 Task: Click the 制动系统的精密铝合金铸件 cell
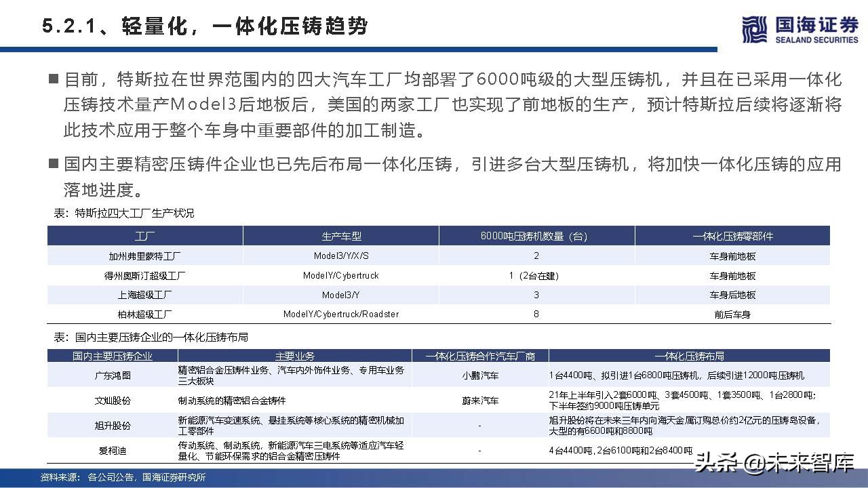[x=295, y=401]
